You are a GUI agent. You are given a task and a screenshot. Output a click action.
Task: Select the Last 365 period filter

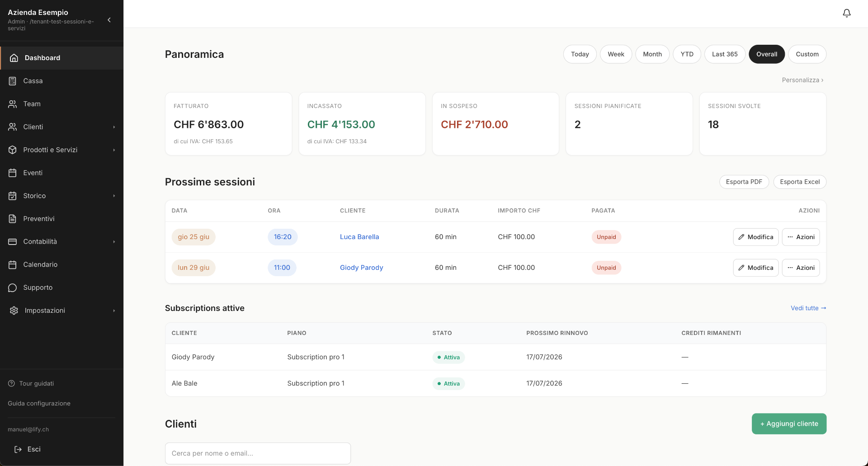pyautogui.click(x=725, y=54)
